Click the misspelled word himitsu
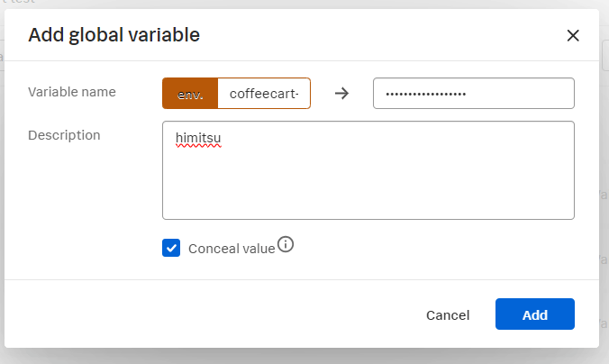The image size is (609, 364). [198, 138]
